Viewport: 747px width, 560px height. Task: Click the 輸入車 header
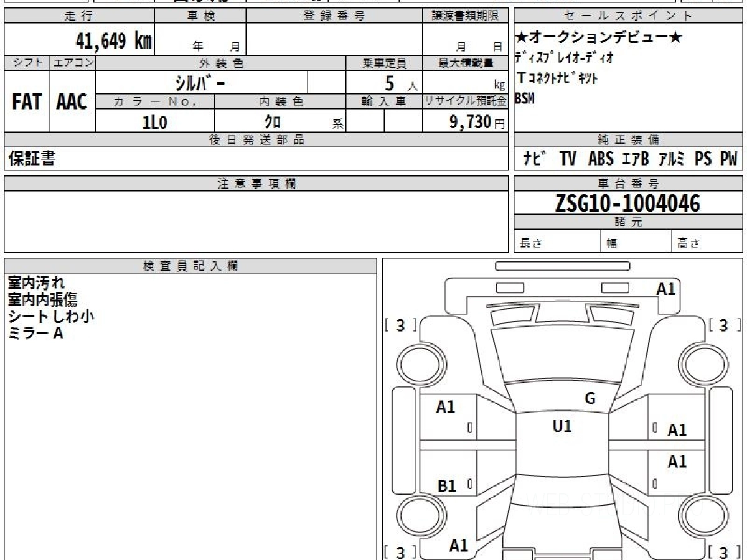384,102
